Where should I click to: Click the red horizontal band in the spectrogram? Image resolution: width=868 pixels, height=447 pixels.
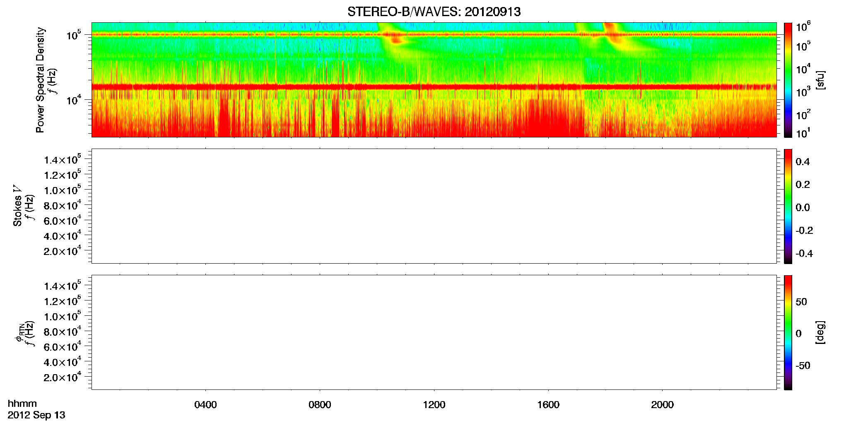(x=434, y=87)
